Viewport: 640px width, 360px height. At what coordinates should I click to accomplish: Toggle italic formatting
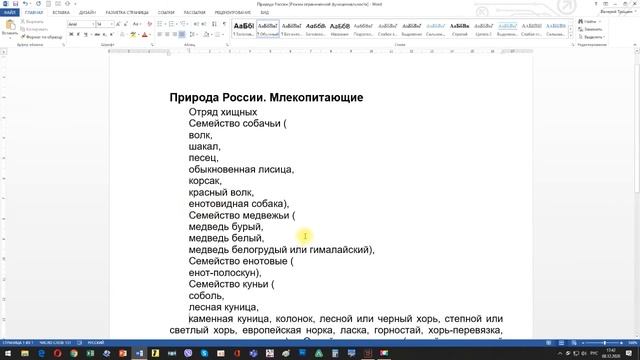78,35
